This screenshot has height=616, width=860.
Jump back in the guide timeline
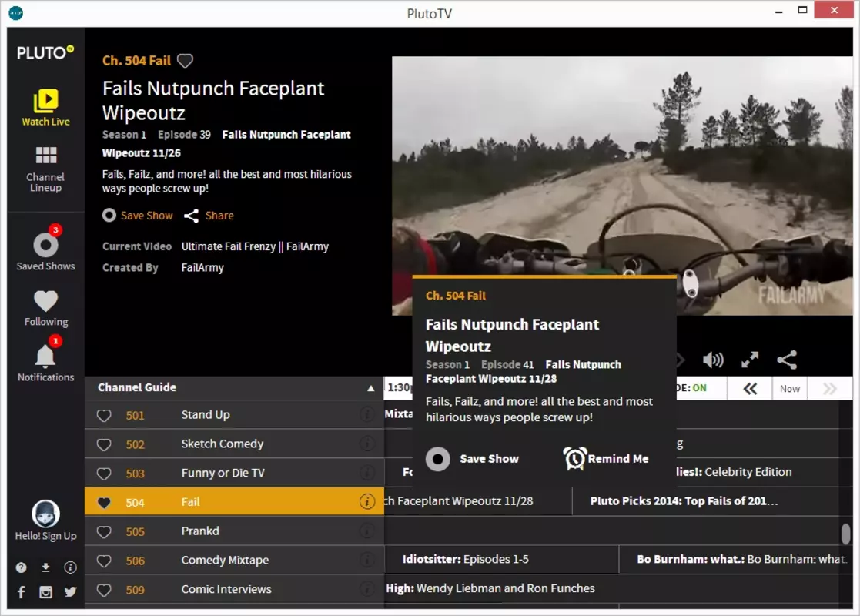coord(750,389)
